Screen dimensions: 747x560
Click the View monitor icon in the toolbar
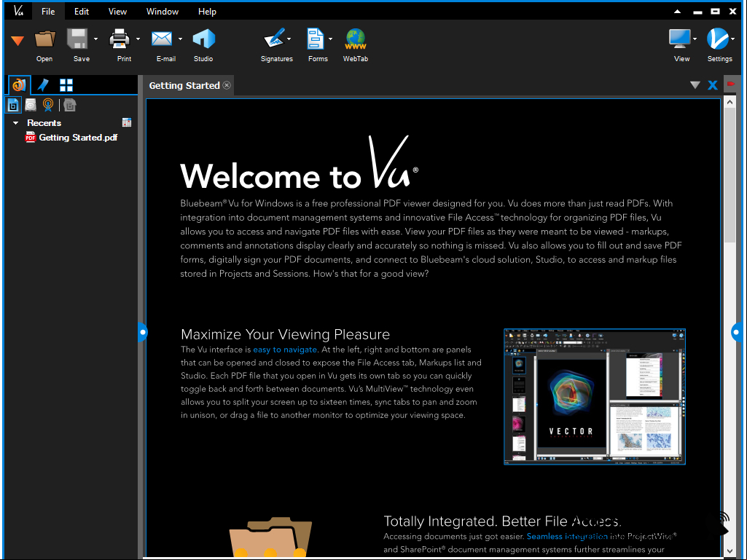click(679, 39)
